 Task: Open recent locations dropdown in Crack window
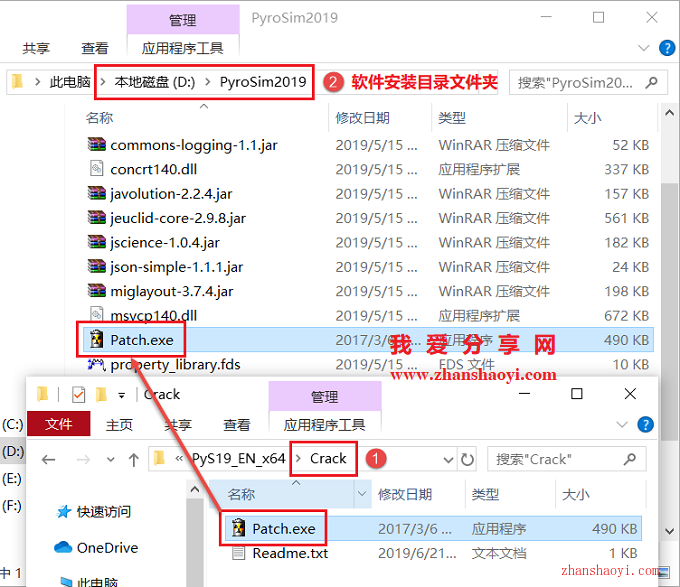pyautogui.click(x=111, y=460)
